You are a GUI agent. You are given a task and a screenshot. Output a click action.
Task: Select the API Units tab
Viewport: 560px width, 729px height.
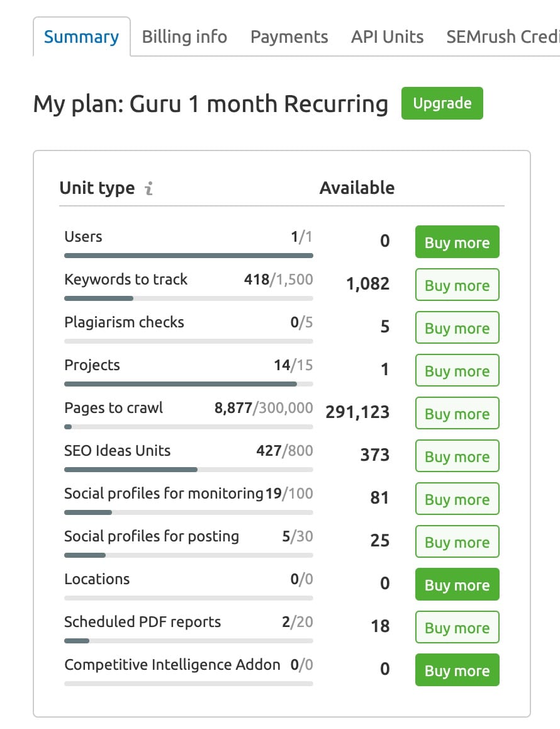(387, 37)
